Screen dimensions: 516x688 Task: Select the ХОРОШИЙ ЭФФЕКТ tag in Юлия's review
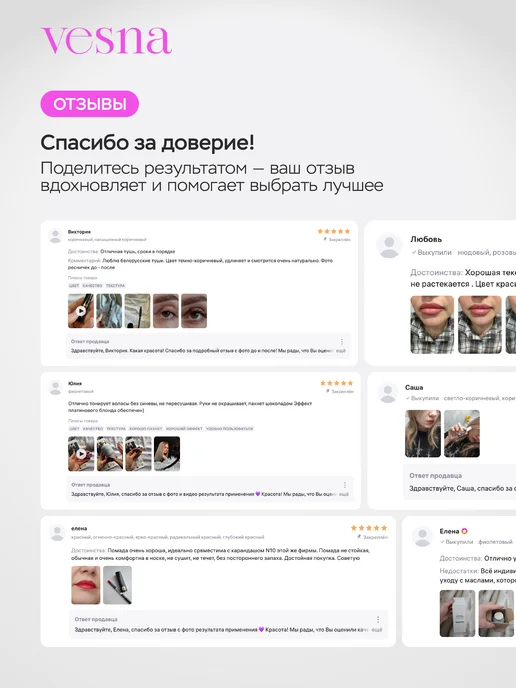click(184, 428)
